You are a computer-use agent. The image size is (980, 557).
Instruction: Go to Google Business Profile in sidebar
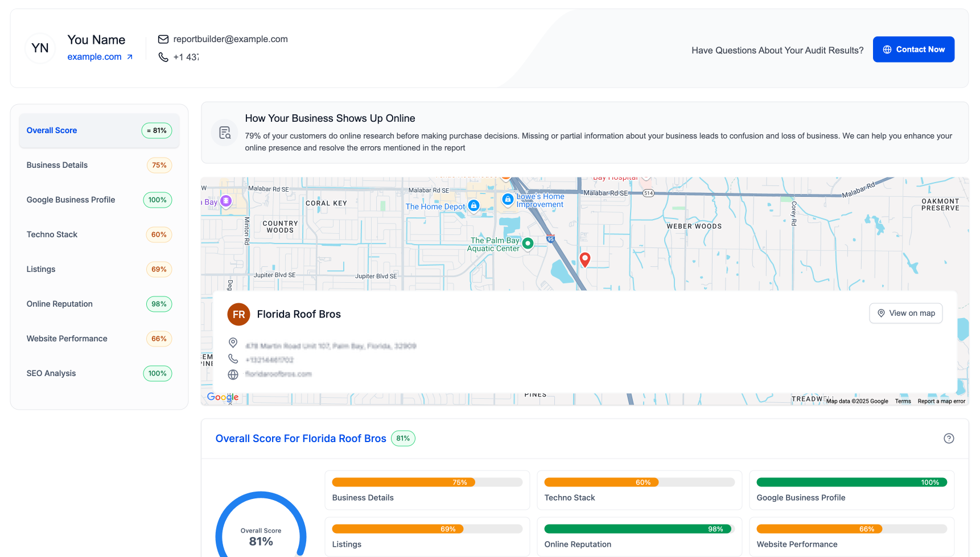(x=99, y=200)
